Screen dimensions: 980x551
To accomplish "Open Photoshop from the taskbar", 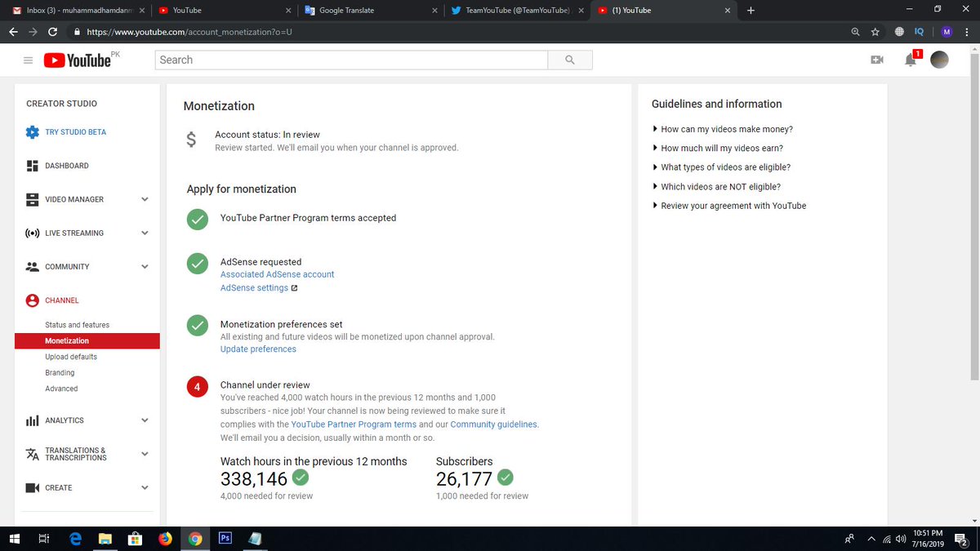I will 225,538.
